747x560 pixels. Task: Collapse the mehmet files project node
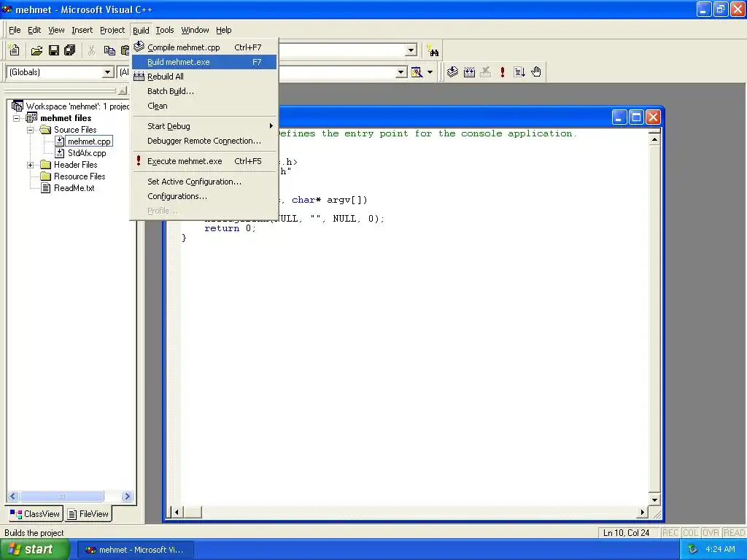tap(16, 118)
